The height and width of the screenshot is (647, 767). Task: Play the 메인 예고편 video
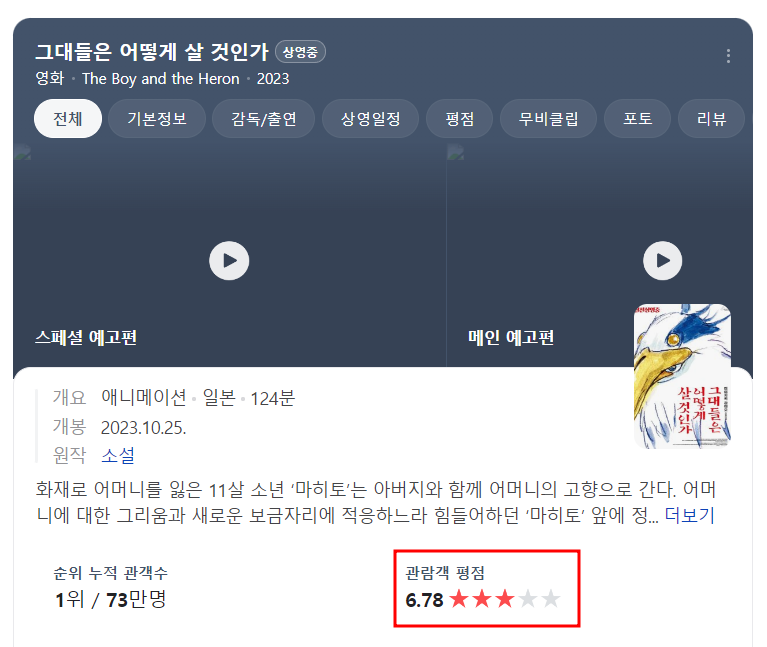662,261
